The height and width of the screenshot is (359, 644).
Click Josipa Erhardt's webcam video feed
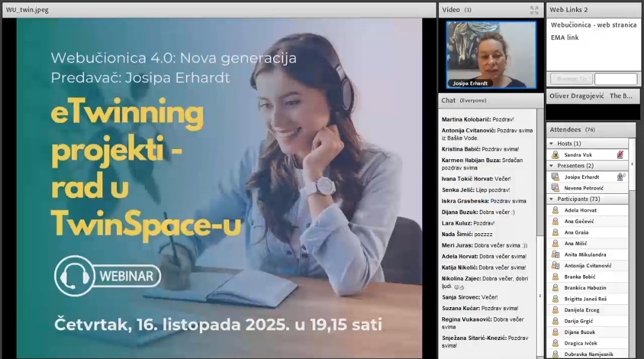483,55
